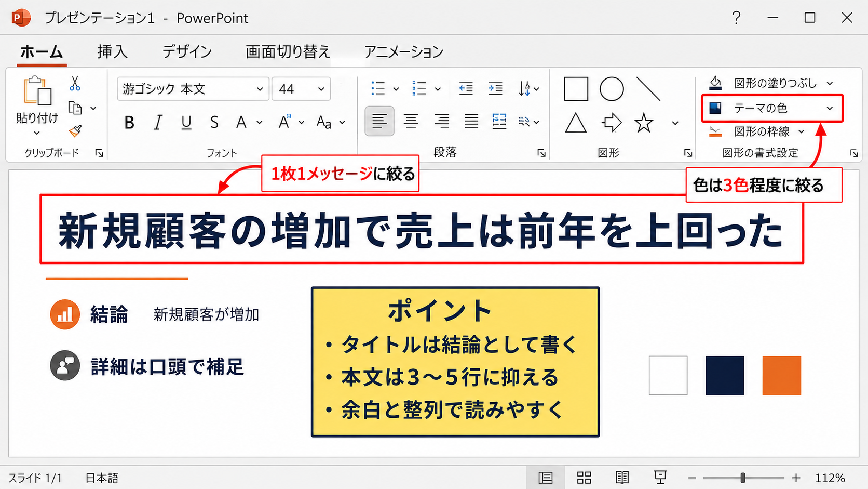Toggle Underline formatting
The height and width of the screenshot is (489, 868).
click(x=186, y=123)
